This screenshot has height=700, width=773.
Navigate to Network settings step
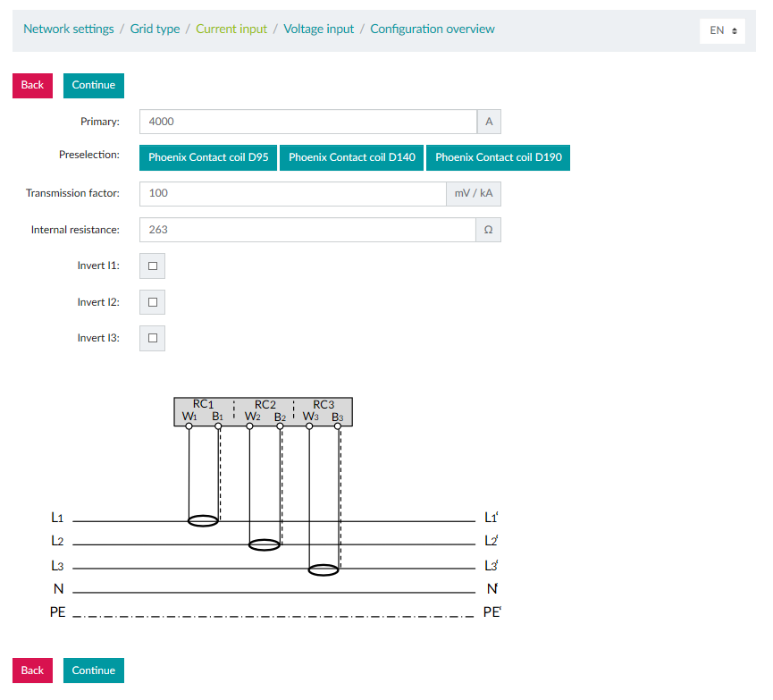(69, 29)
